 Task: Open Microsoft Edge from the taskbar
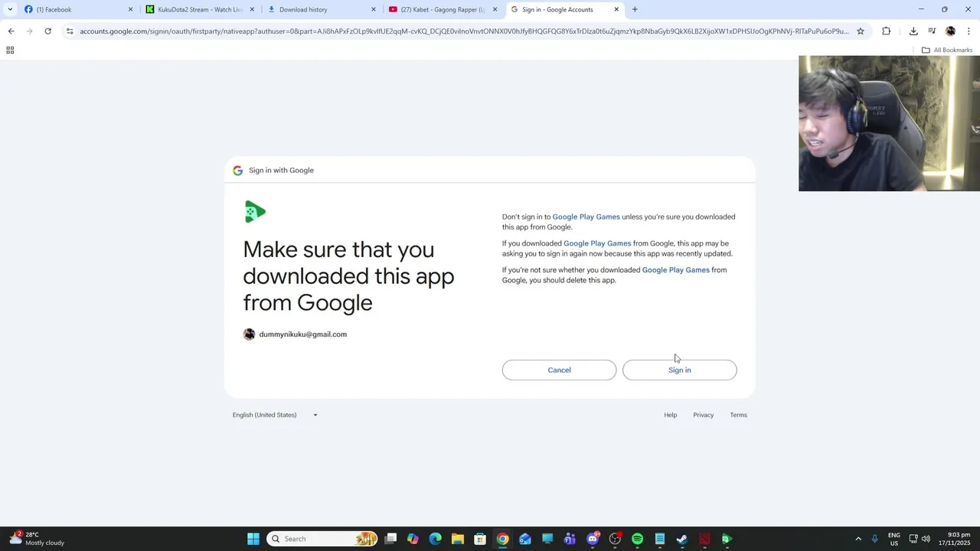(x=436, y=539)
